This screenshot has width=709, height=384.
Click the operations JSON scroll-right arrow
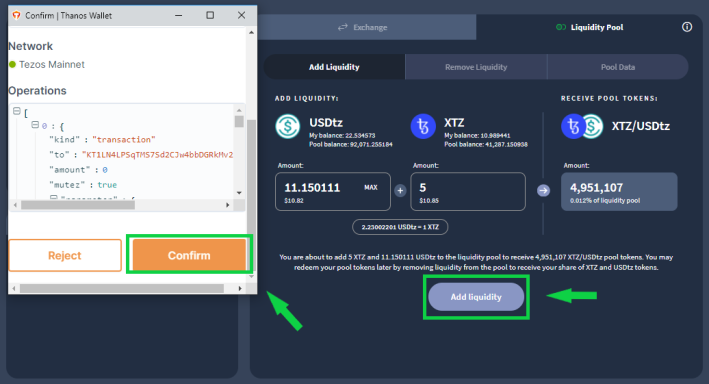(x=227, y=205)
